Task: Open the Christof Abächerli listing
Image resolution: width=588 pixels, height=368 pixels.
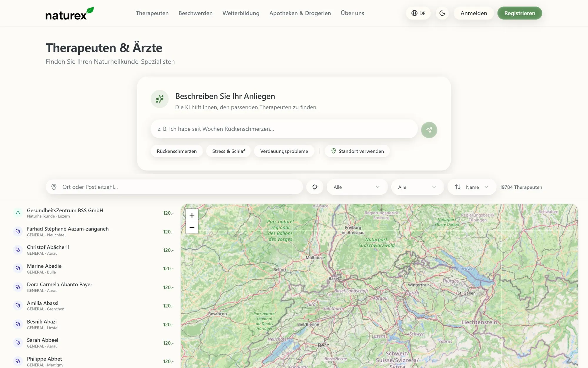Action: [94, 250]
